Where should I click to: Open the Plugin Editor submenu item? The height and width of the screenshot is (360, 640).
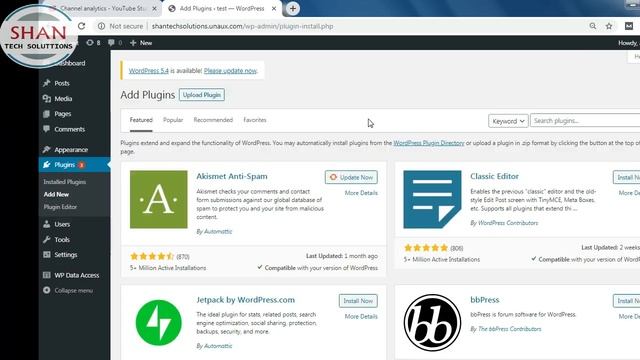[x=60, y=207]
